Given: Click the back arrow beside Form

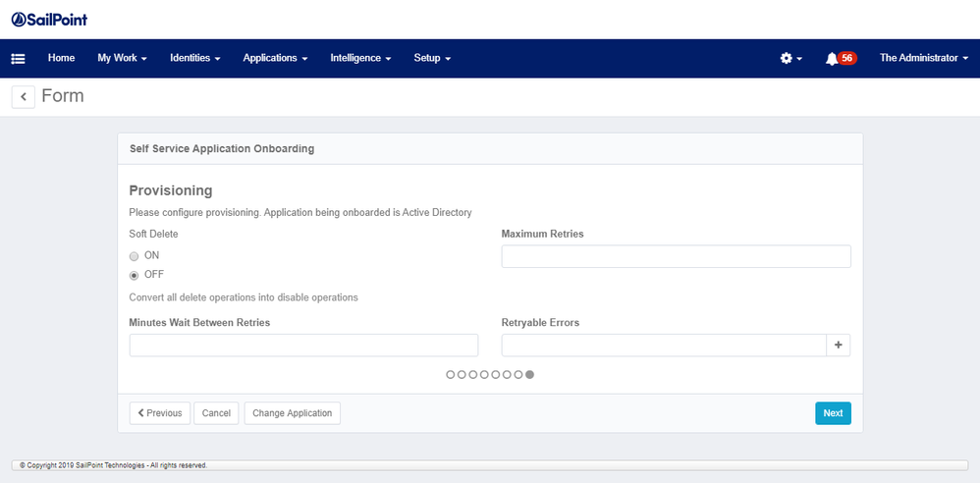Looking at the screenshot, I should pos(24,96).
